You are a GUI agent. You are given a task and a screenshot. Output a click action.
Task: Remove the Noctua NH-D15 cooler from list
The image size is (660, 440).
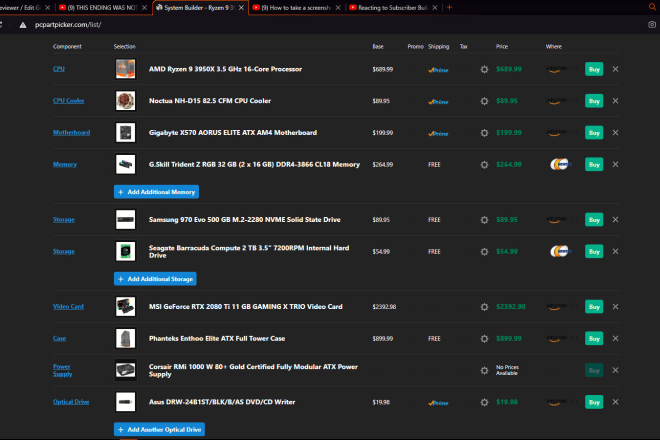click(x=615, y=101)
